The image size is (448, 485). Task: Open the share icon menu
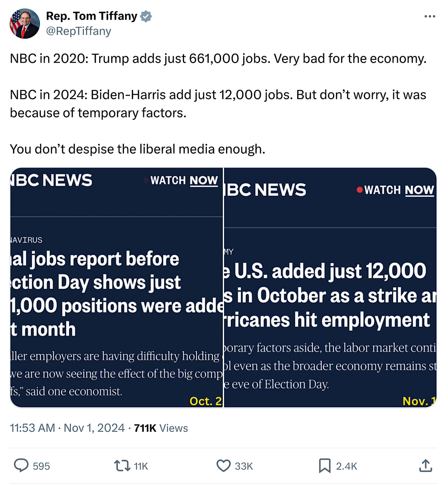click(425, 466)
